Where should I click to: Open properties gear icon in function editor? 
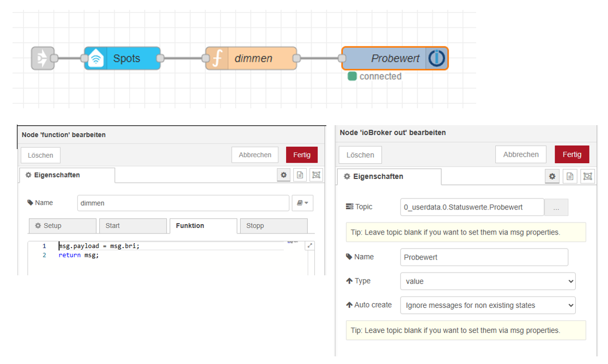point(283,175)
